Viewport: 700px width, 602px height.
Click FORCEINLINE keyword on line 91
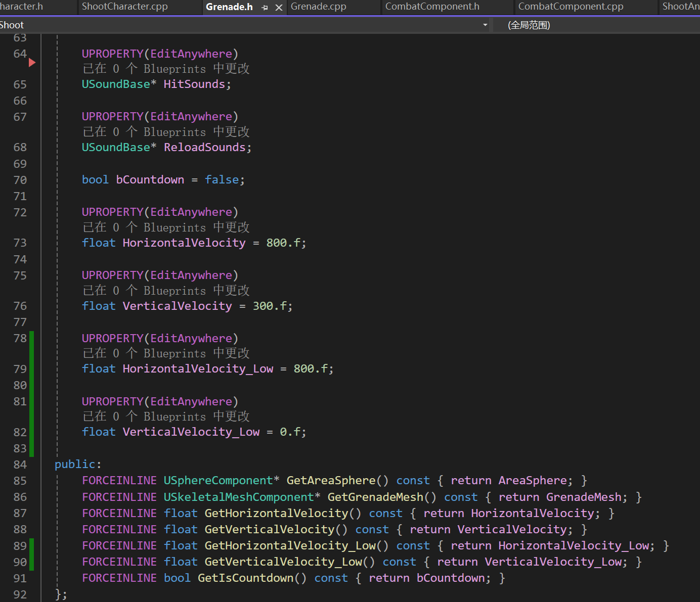(119, 578)
